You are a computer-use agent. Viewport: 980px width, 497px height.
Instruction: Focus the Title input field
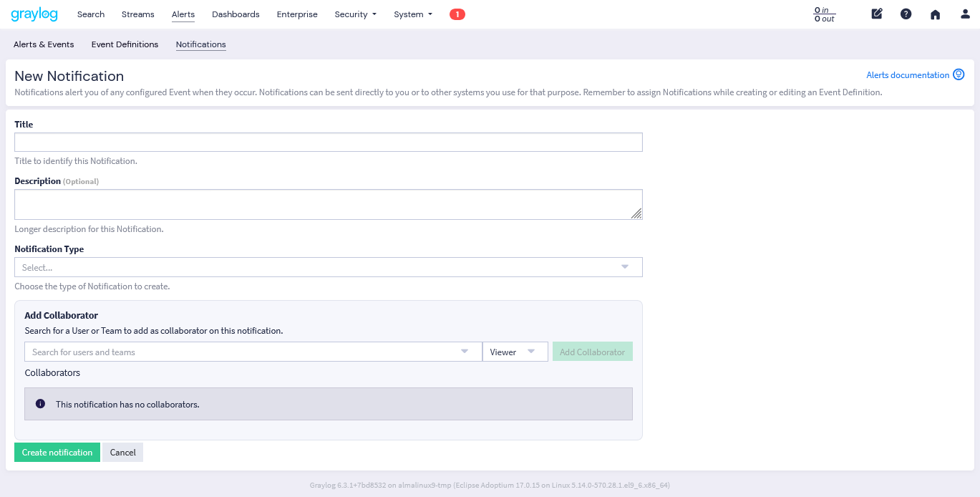(328, 142)
